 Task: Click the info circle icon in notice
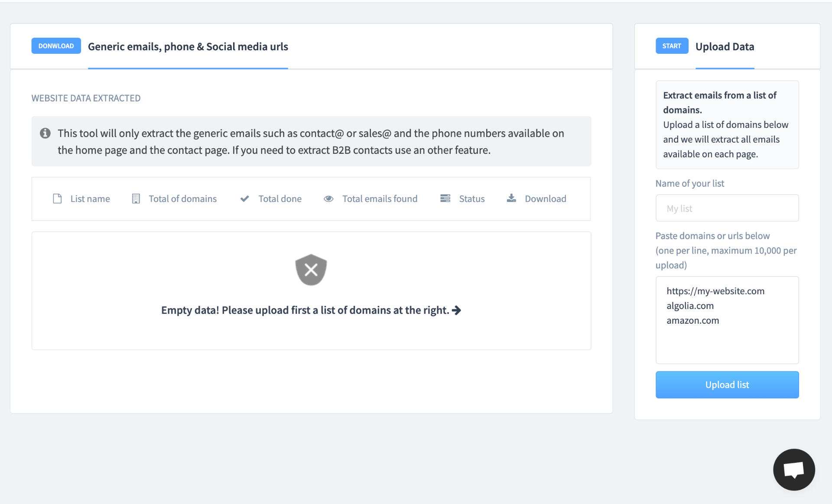[x=45, y=133]
